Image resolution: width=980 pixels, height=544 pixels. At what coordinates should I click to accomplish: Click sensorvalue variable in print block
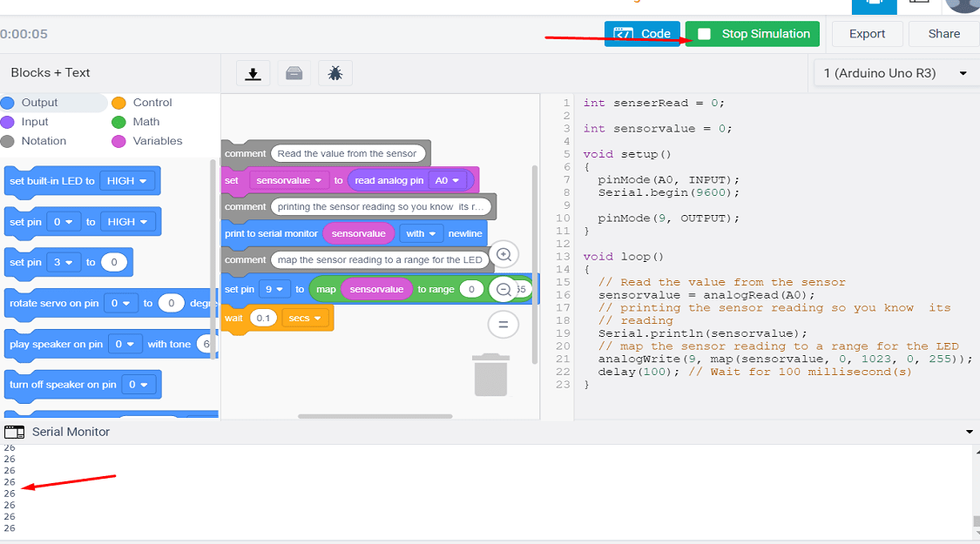pyautogui.click(x=359, y=233)
